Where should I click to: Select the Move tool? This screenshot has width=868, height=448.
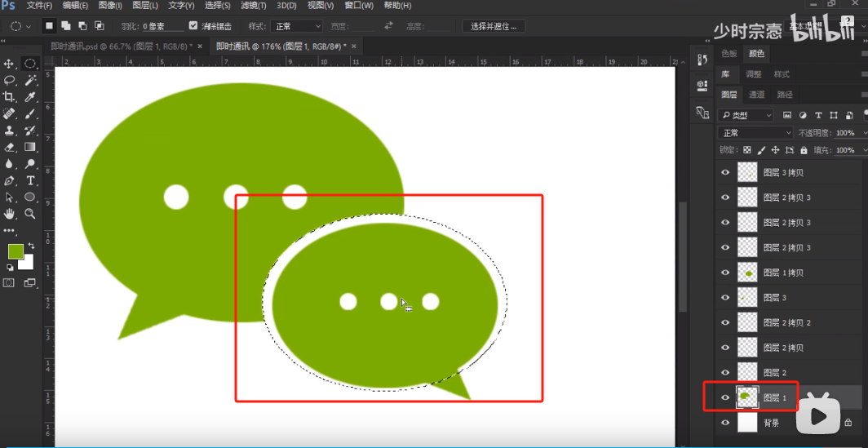(10, 64)
